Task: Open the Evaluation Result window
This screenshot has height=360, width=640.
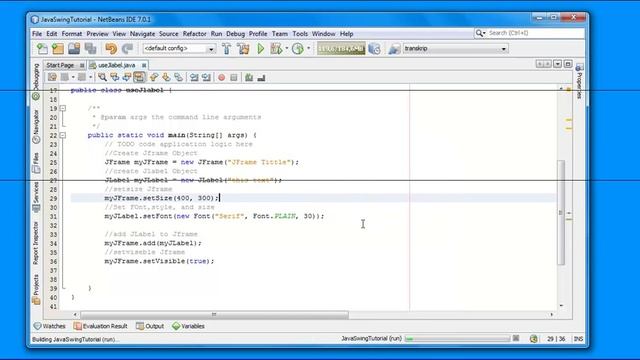Action: (100, 326)
